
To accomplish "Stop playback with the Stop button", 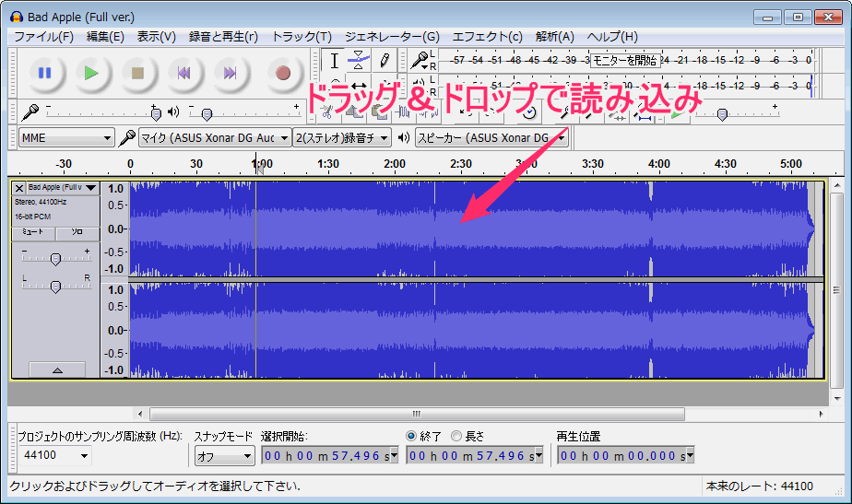I will pyautogui.click(x=137, y=73).
